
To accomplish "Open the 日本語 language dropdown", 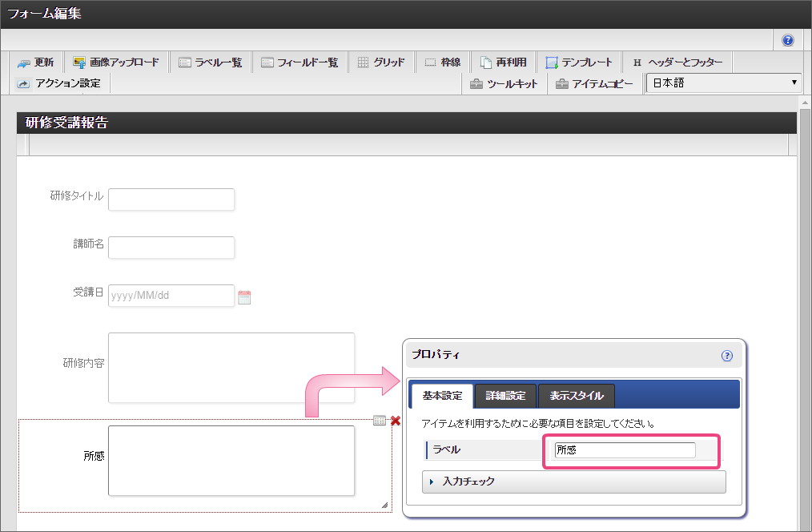I will (724, 83).
